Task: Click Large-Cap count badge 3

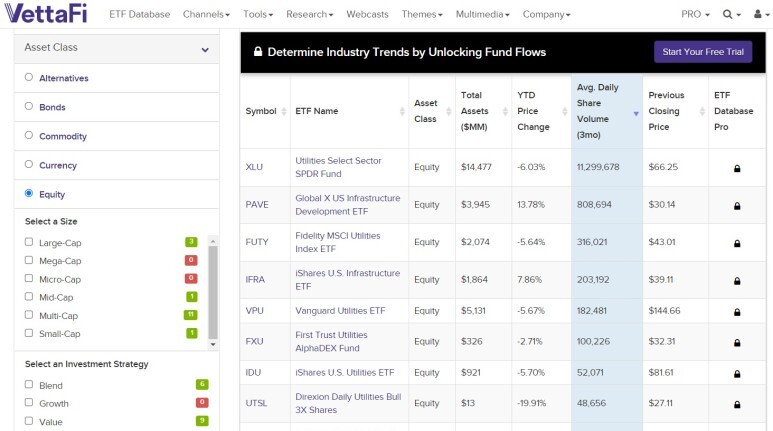Action: coord(191,242)
